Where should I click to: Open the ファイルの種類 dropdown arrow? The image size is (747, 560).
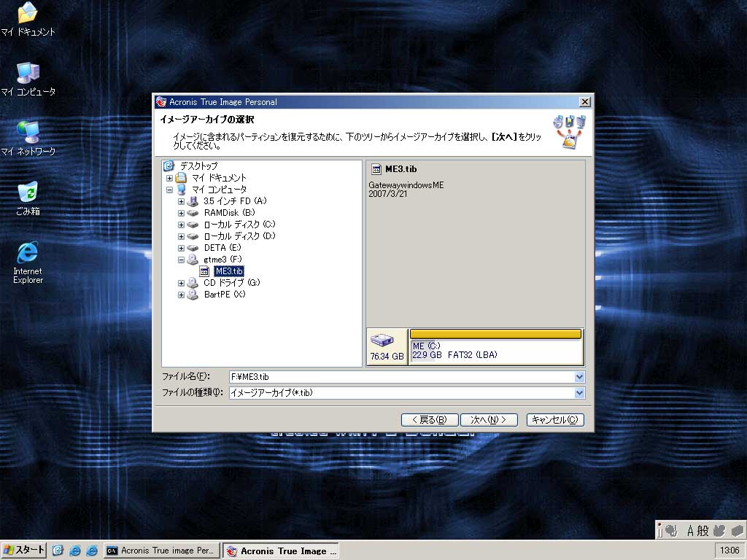pyautogui.click(x=579, y=393)
